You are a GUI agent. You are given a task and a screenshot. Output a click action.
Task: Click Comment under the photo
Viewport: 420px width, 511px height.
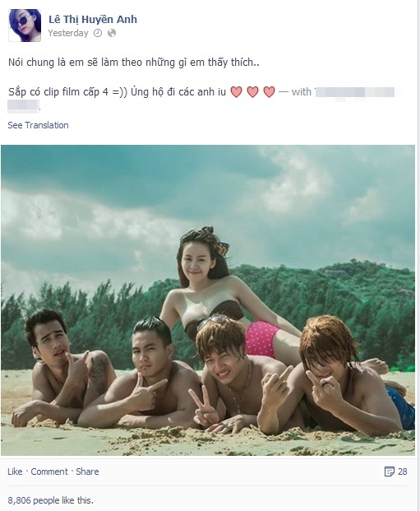pos(49,472)
